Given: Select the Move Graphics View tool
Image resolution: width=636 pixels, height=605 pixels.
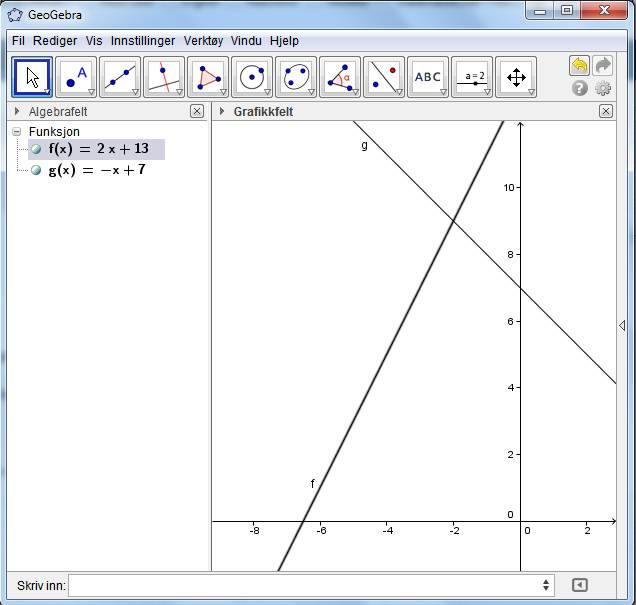Looking at the screenshot, I should point(516,77).
